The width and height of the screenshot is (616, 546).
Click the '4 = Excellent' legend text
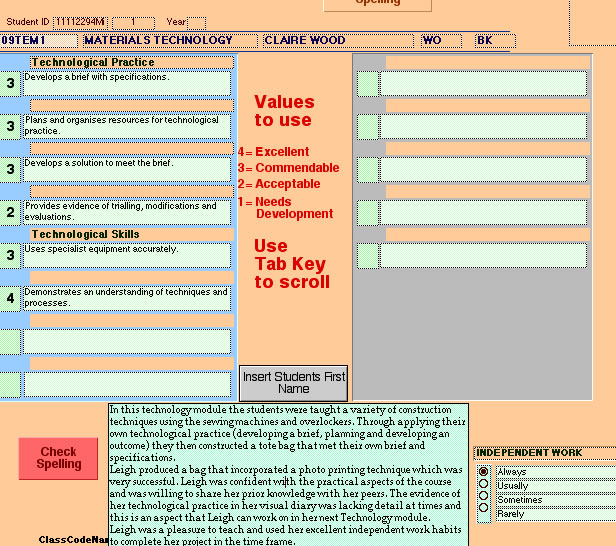pyautogui.click(x=273, y=152)
